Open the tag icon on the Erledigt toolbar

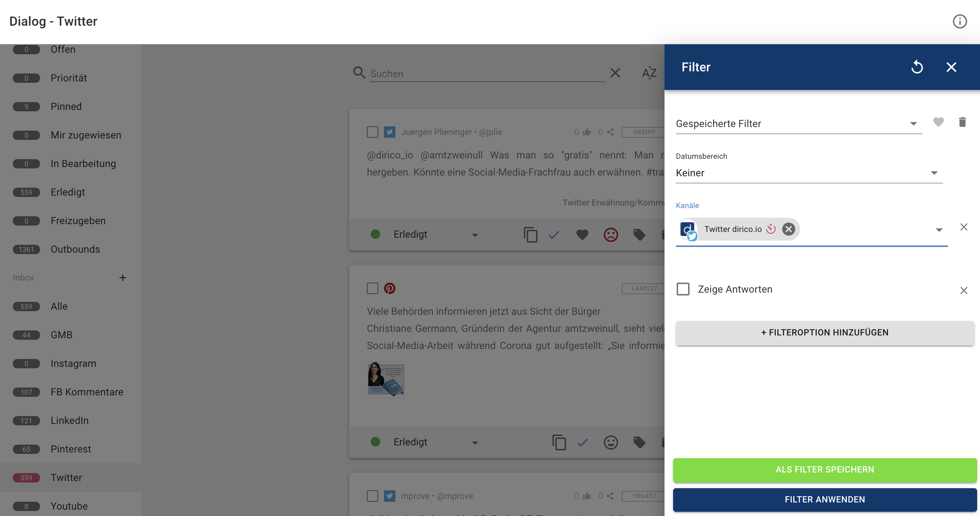point(639,234)
